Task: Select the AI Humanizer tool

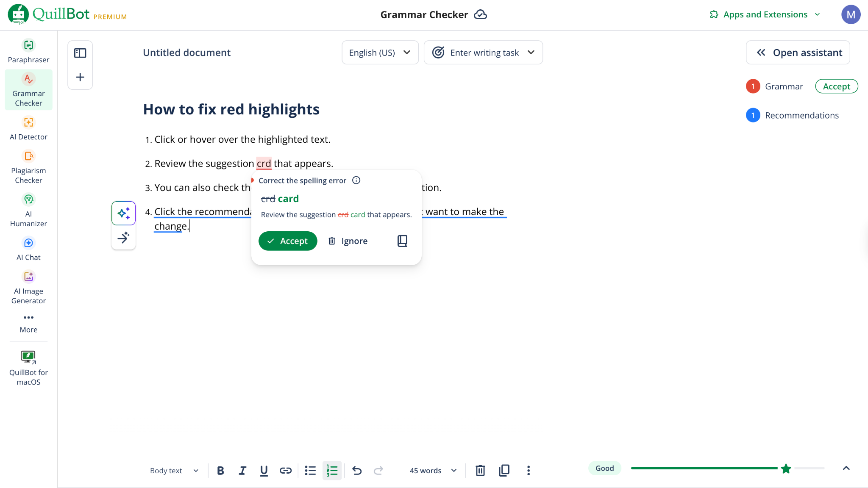Action: click(x=28, y=210)
